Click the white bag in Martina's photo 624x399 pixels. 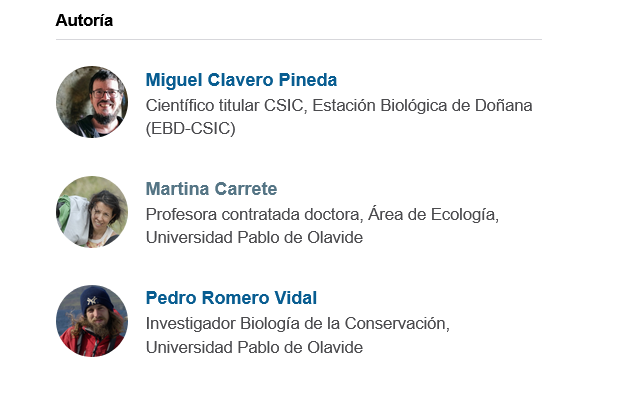click(x=76, y=219)
